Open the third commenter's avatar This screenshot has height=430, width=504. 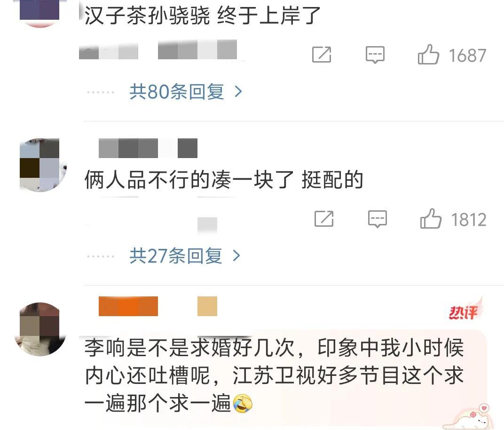pos(40,329)
